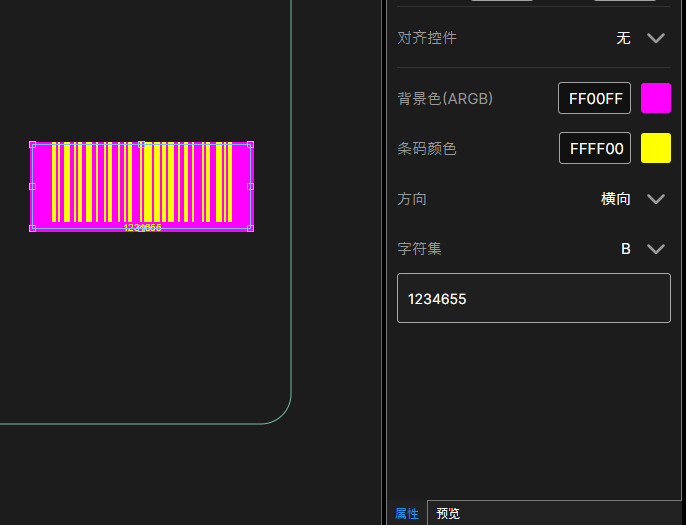This screenshot has width=686, height=525.
Task: Click the 字符集 label
Action: 420,249
